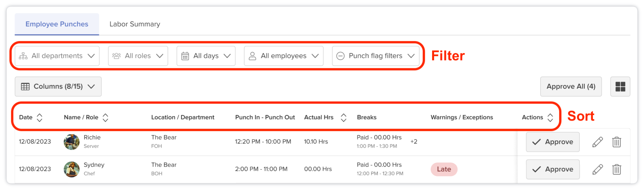Sort the table by Date column arrows
644x190 pixels.
tap(40, 117)
